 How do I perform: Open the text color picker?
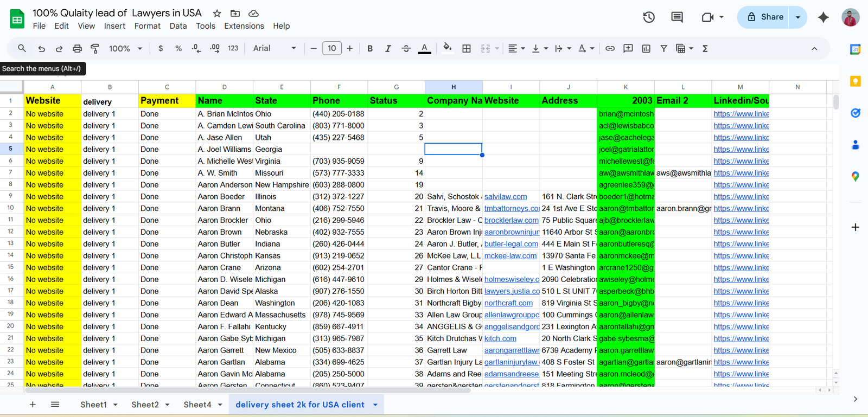[x=425, y=49]
